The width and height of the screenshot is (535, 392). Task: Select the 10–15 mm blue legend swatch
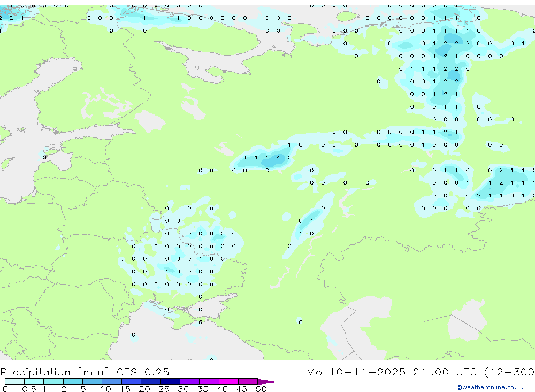pos(112,381)
